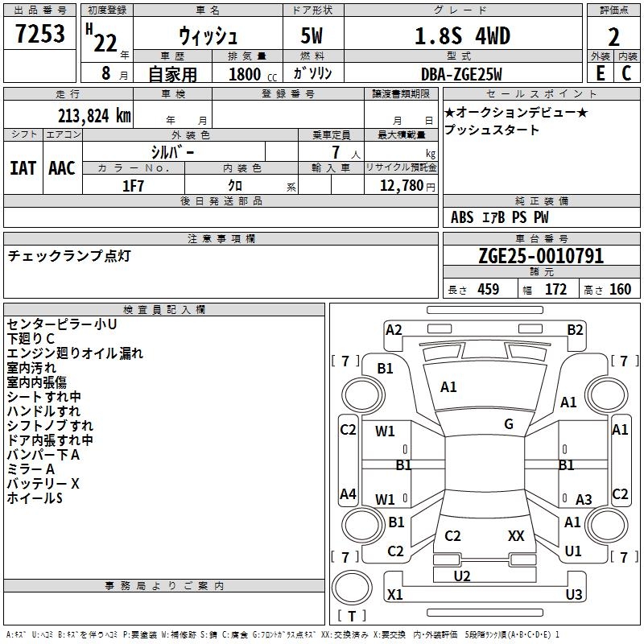
Task: Click the [T] spare tire marker
Action: 351,617
